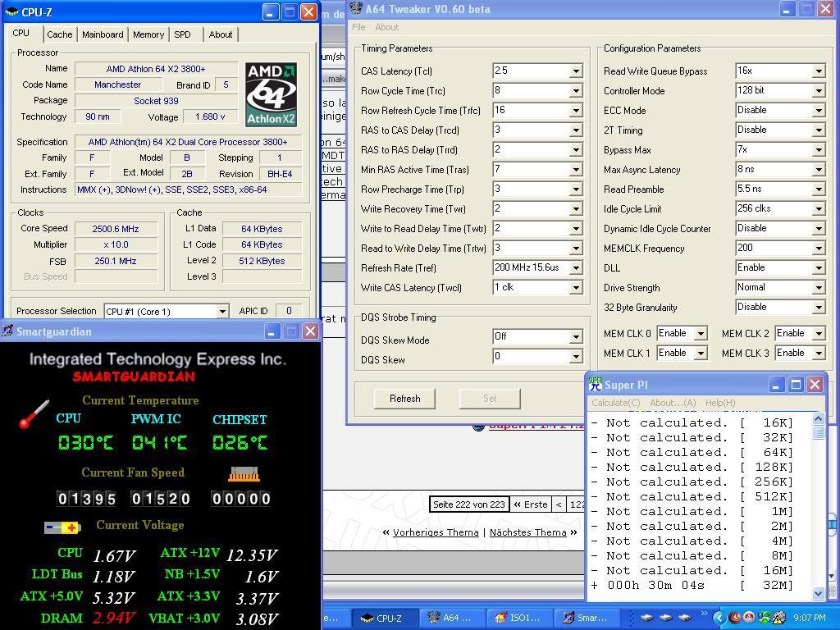Open the MEM CLK 3 dropdown

click(819, 354)
